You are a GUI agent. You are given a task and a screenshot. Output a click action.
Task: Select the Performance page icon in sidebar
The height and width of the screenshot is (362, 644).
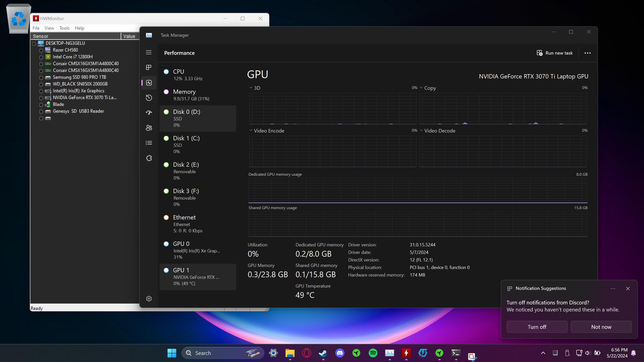[149, 82]
